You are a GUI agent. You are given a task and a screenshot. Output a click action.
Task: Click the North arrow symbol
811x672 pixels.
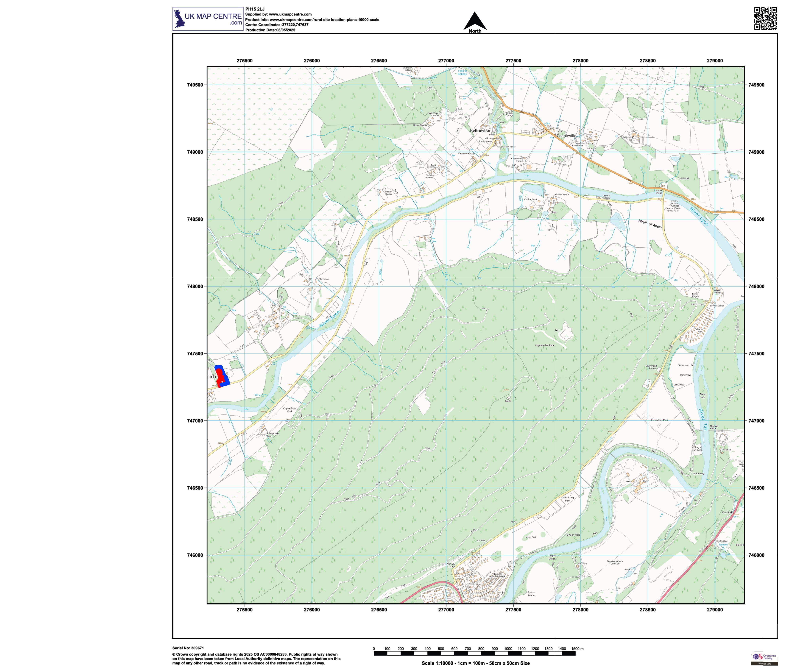(x=475, y=22)
